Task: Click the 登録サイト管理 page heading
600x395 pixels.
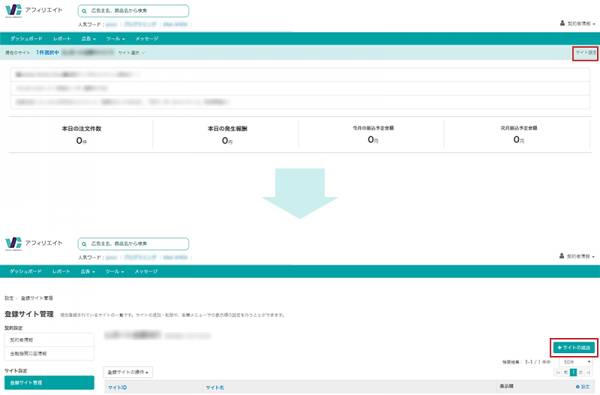Action: [x=29, y=314]
